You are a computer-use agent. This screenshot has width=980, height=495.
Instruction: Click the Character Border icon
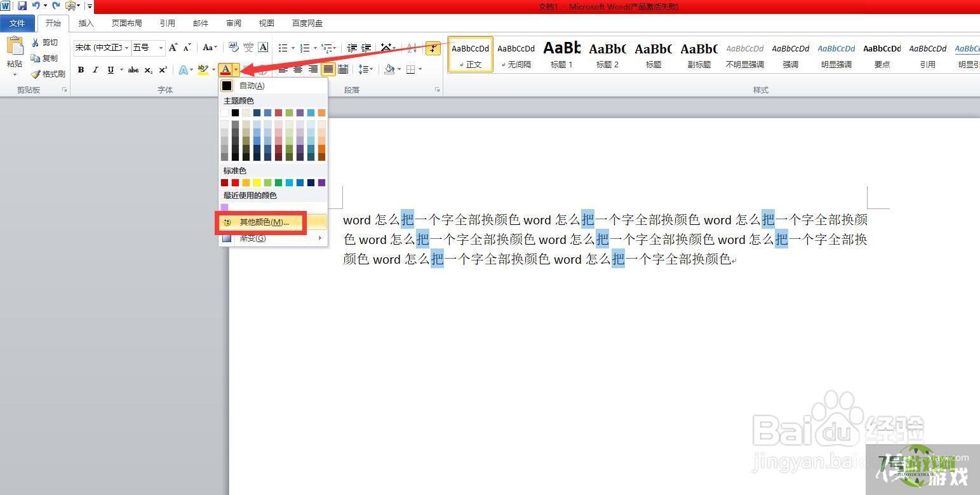(263, 48)
